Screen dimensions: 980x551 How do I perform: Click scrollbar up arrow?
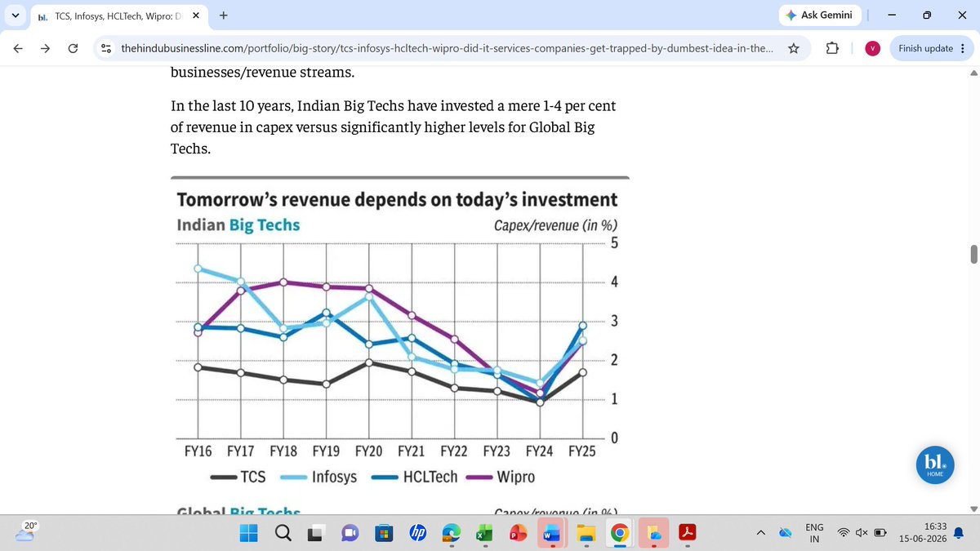(973, 72)
